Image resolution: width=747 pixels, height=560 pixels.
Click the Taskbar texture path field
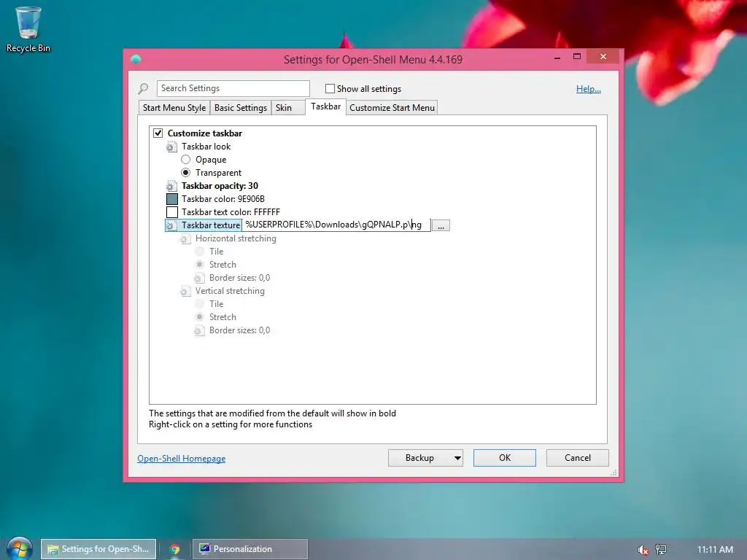click(336, 225)
